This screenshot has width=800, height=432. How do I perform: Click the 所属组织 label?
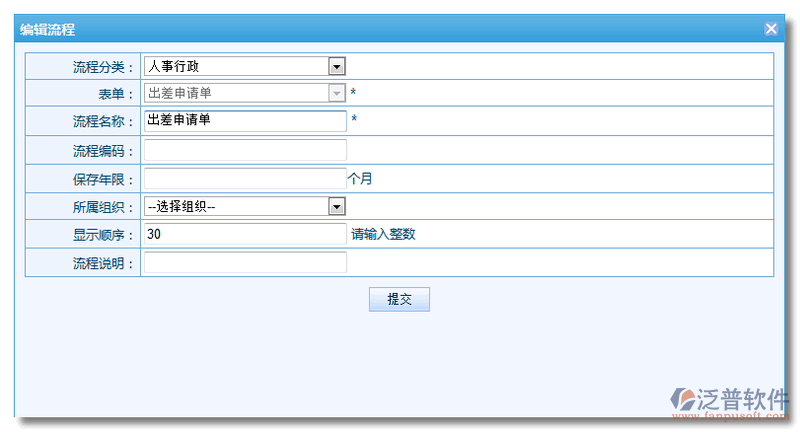pos(103,207)
